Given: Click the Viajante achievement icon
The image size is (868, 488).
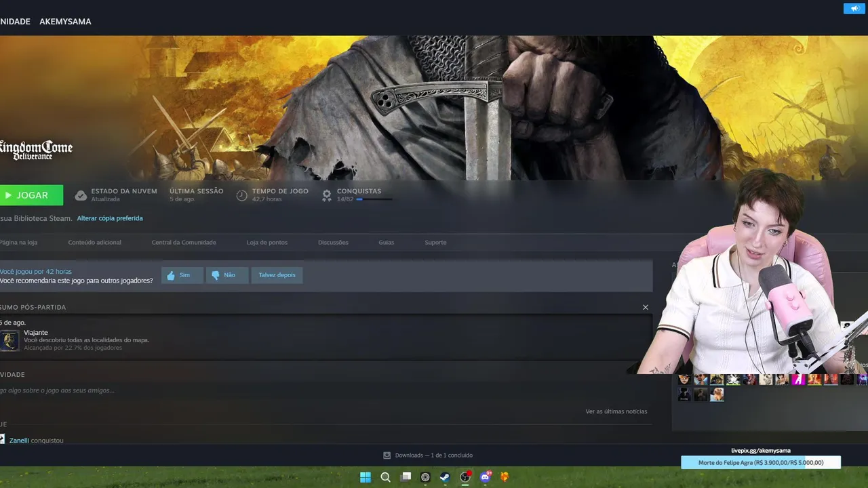Looking at the screenshot, I should click(x=9, y=340).
